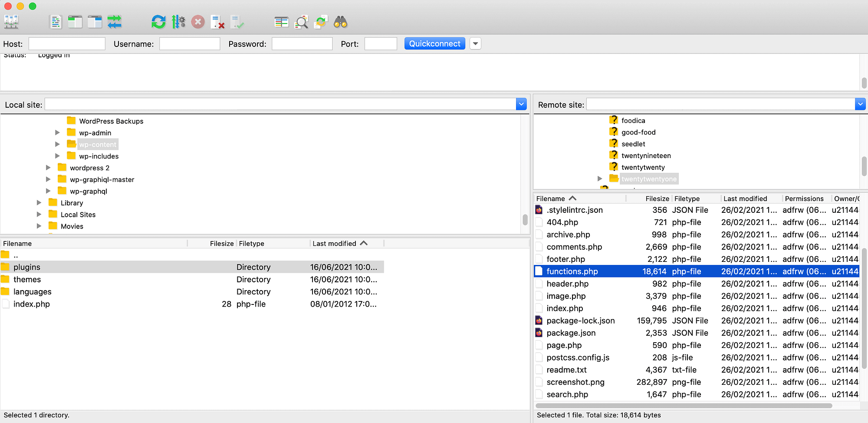The image size is (868, 423).
Task: Toggle processing of the transfer queue
Action: pyautogui.click(x=178, y=22)
